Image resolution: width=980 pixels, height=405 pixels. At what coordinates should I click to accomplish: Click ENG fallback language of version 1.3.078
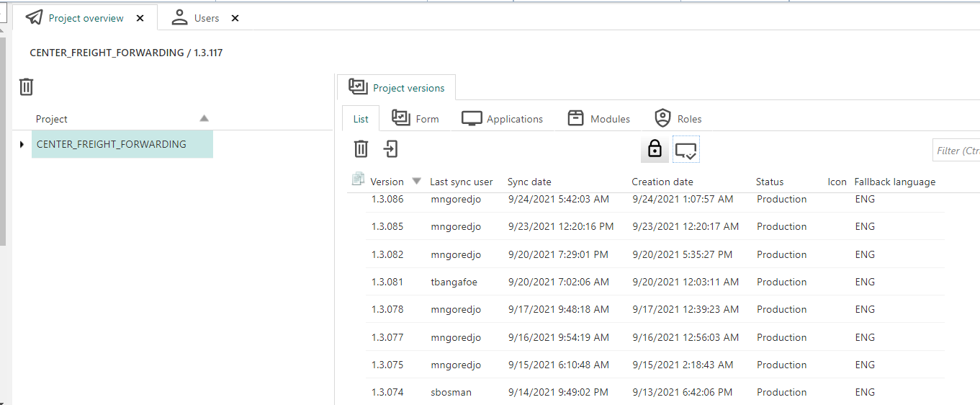(x=865, y=309)
